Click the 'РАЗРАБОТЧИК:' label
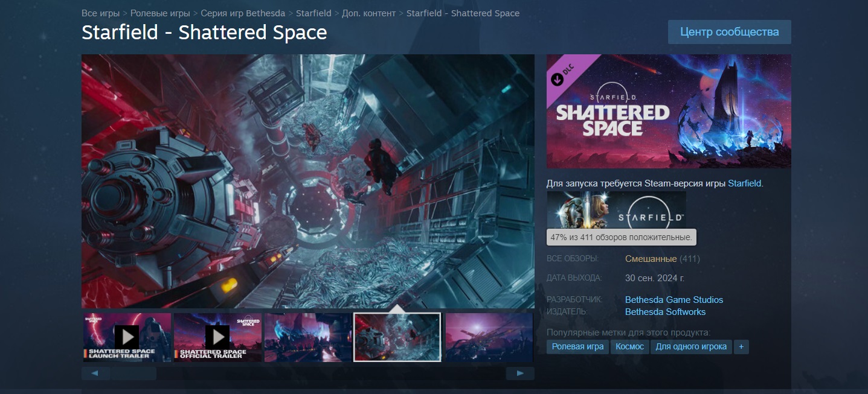 (574, 300)
